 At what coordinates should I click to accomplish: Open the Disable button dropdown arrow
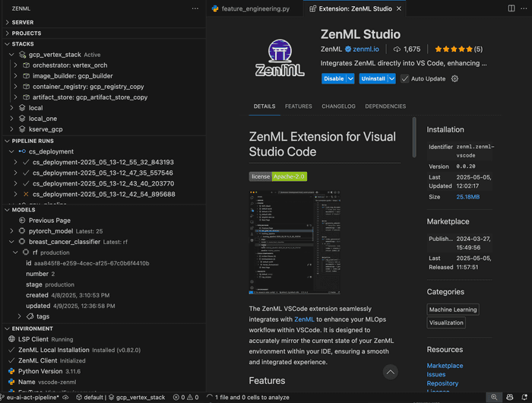350,79
